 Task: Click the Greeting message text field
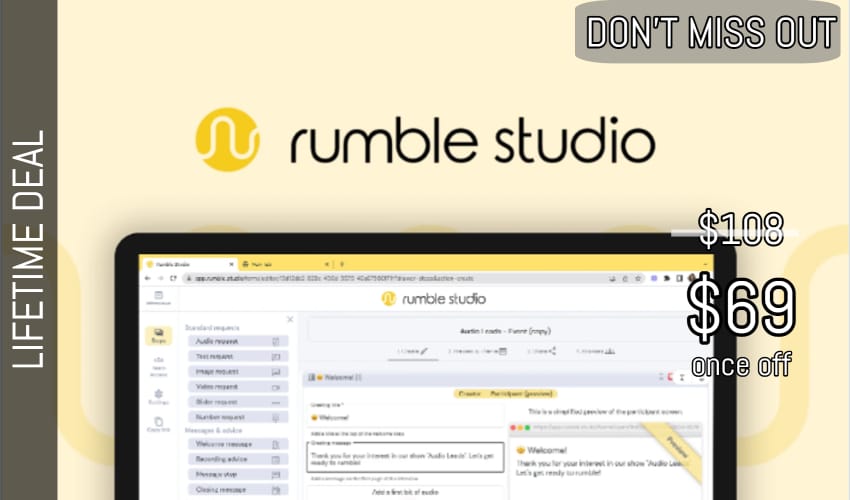(x=404, y=455)
